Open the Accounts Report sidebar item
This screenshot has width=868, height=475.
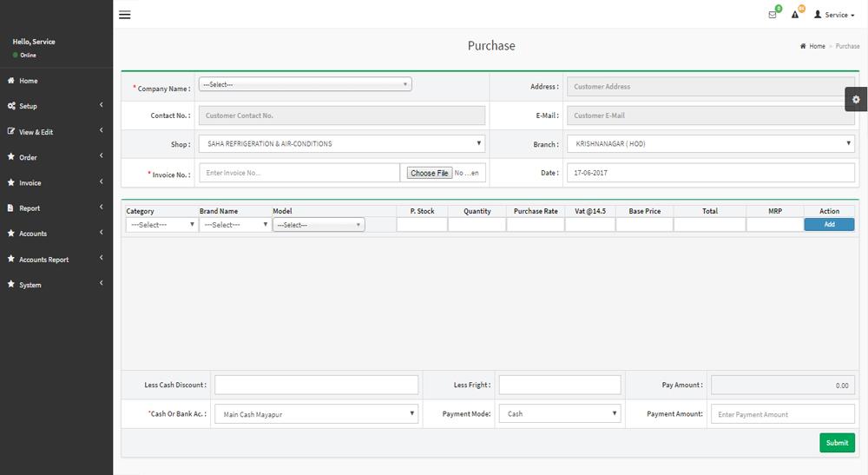pos(56,259)
